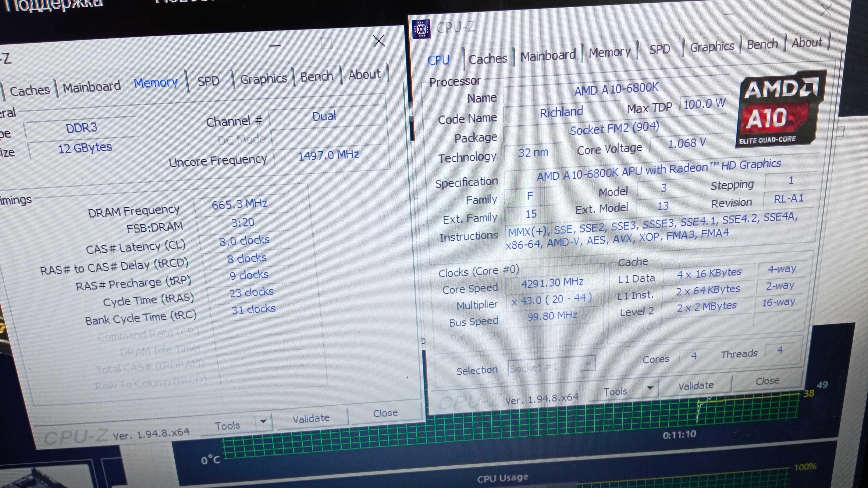Click Tools button in left CPU-Z window
Image resolution: width=868 pixels, height=488 pixels.
coord(228,426)
